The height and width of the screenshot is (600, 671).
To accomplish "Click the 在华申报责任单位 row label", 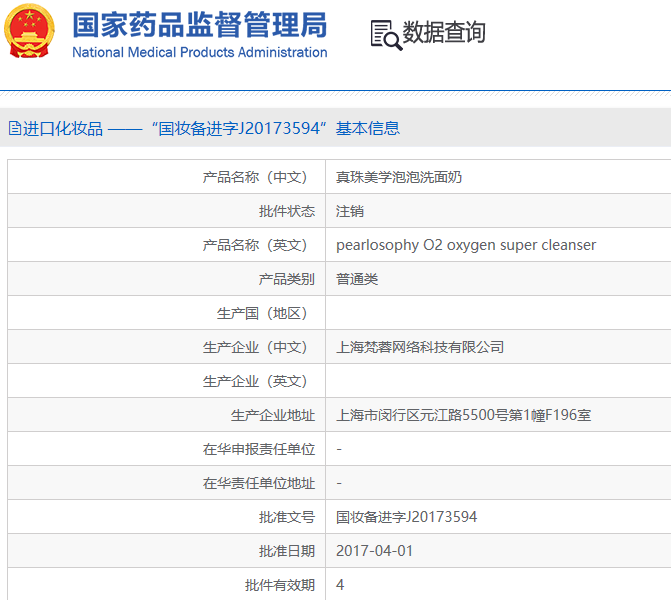I will pyautogui.click(x=259, y=449).
